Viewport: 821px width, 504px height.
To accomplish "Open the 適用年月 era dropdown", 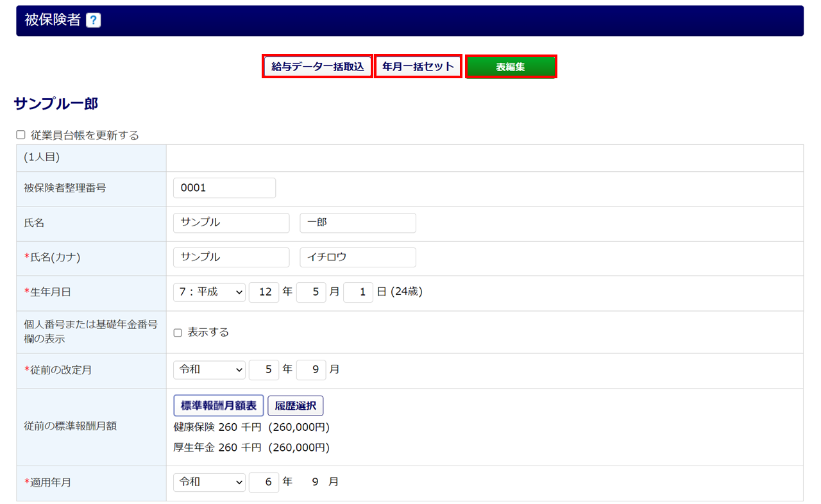I will coord(209,482).
